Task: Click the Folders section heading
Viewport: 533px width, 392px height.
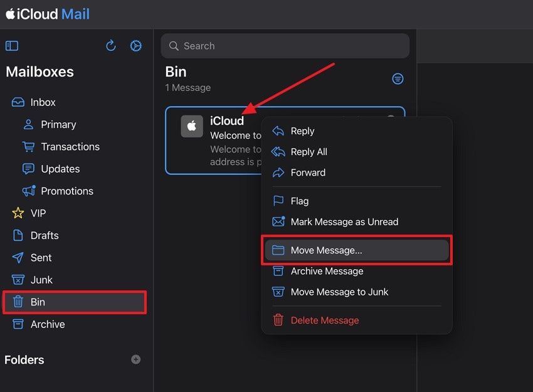Action: click(24, 360)
